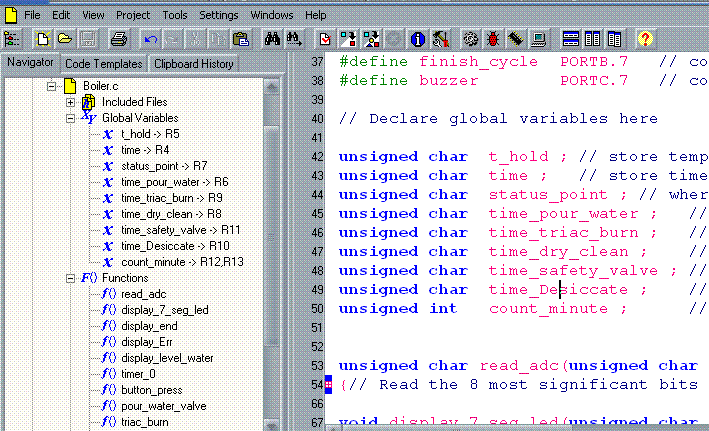Select variable count_minute -> R12,R13

tap(182, 262)
